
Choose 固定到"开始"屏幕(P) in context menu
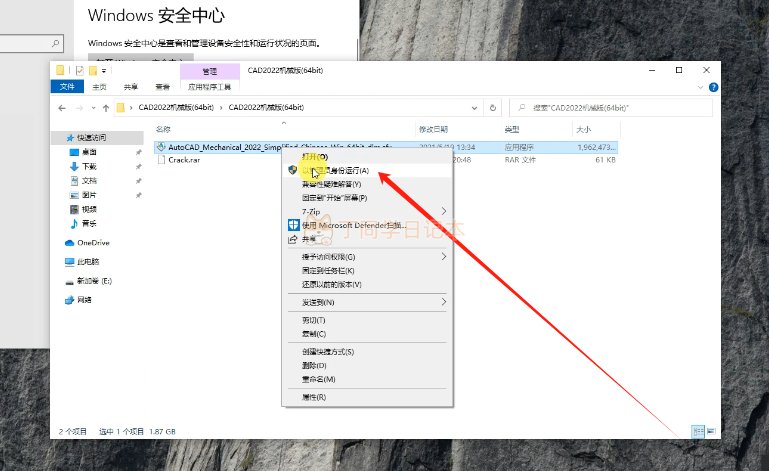pyautogui.click(x=367, y=198)
